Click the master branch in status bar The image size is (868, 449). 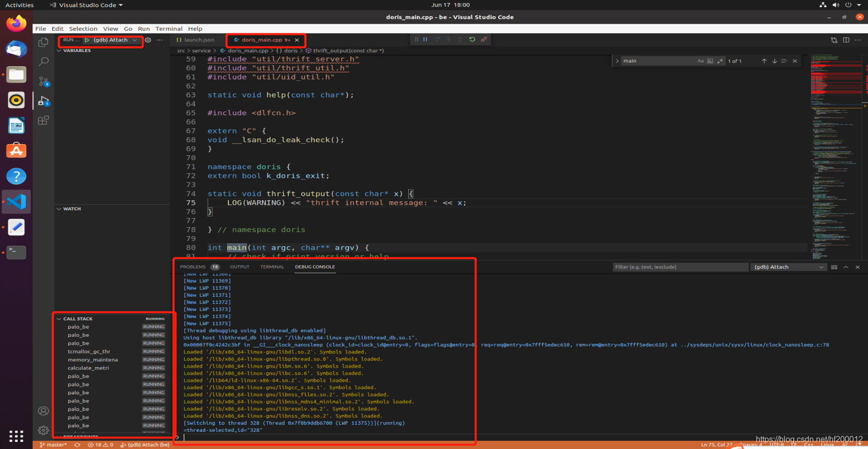point(53,445)
